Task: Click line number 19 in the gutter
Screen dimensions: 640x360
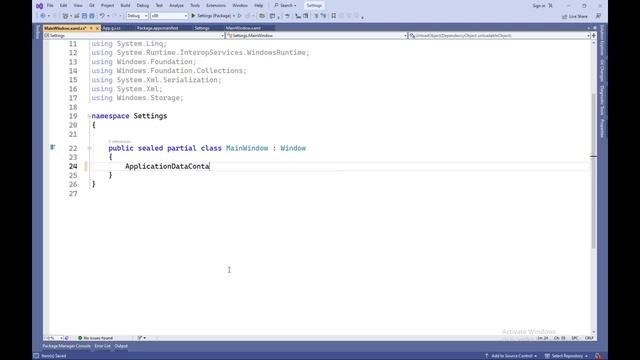Action: [73, 116]
